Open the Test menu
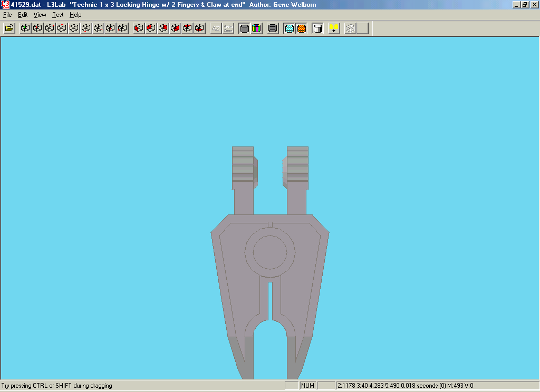 [57, 15]
